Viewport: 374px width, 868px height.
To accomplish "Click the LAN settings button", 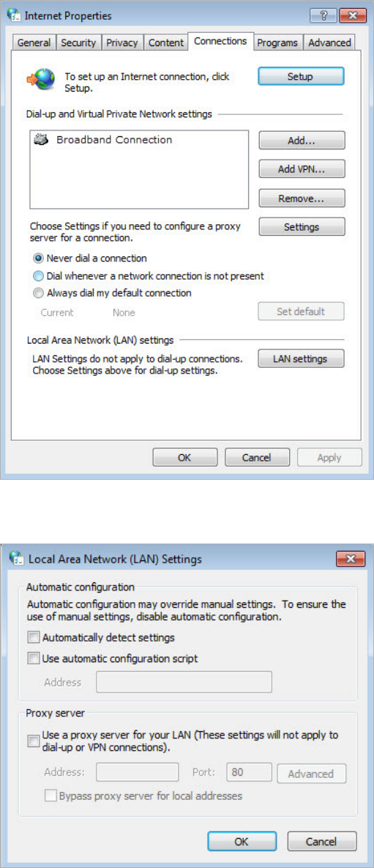I will (x=302, y=359).
